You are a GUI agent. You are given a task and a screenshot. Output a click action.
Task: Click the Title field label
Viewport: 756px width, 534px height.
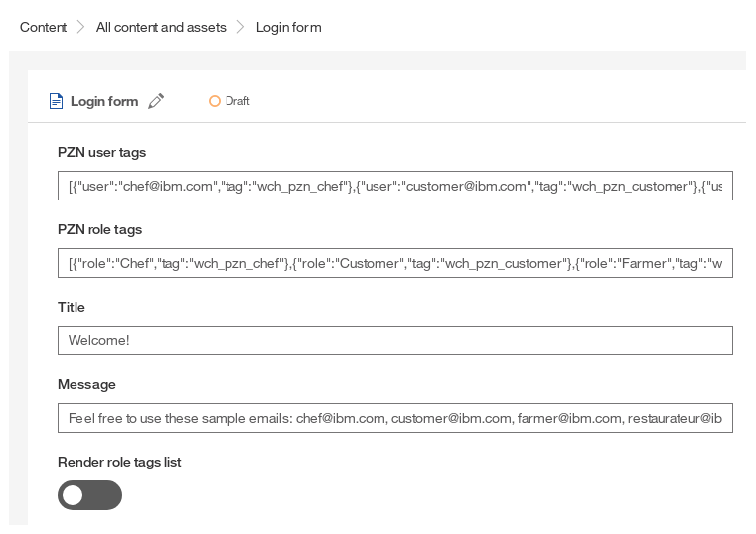(72, 307)
